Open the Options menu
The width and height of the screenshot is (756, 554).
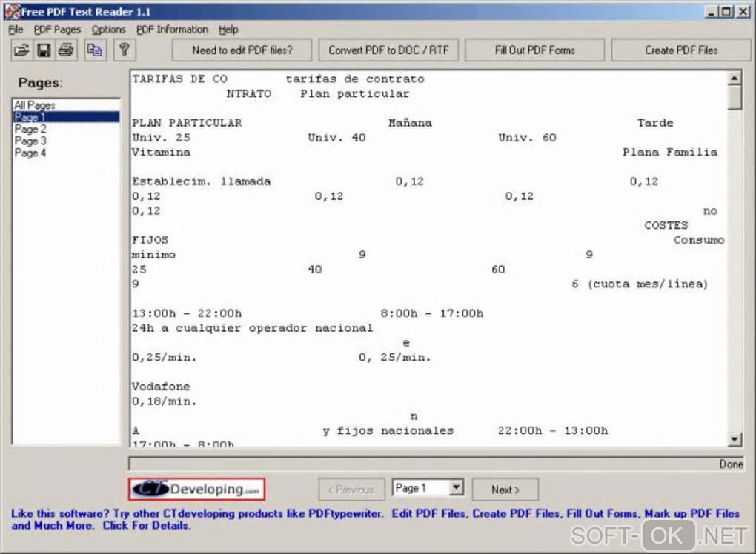(108, 30)
